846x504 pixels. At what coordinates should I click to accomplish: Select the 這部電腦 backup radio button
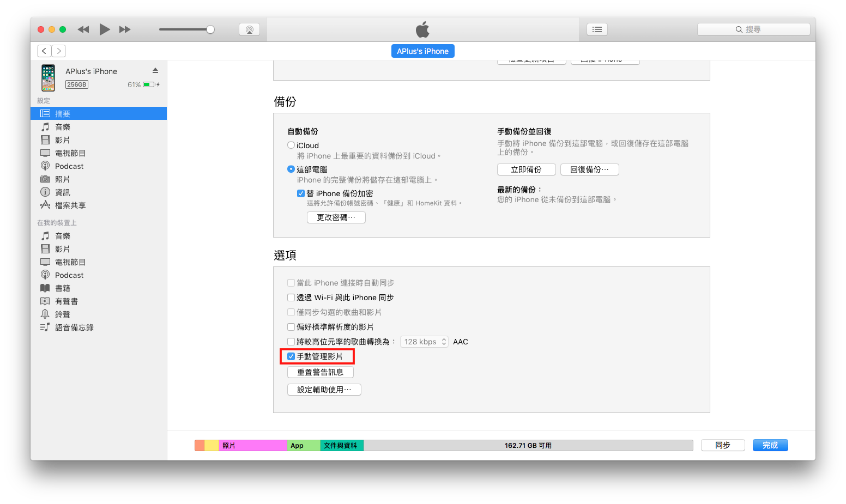coord(291,169)
